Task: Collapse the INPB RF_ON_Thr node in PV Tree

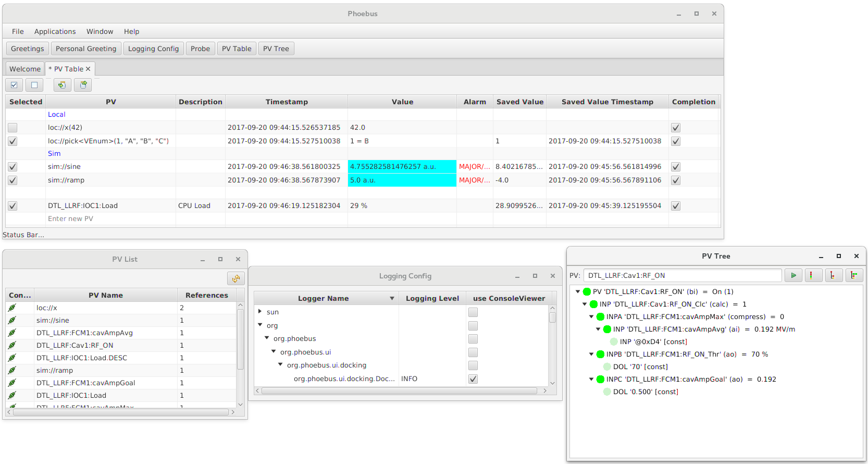Action: [591, 355]
